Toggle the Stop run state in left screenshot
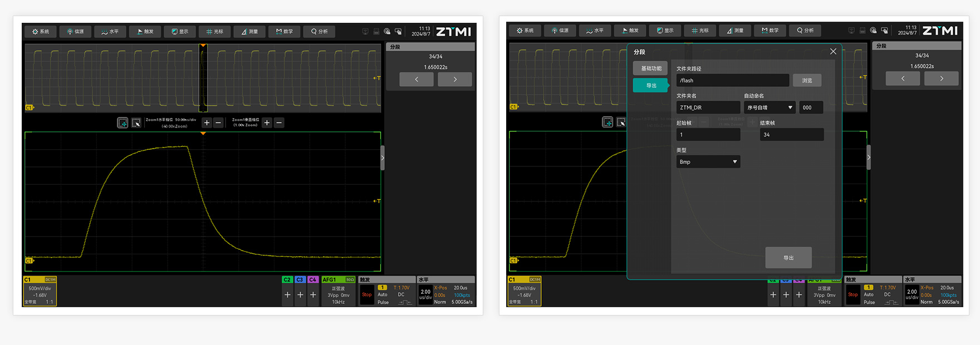This screenshot has width=980, height=345. click(x=366, y=295)
